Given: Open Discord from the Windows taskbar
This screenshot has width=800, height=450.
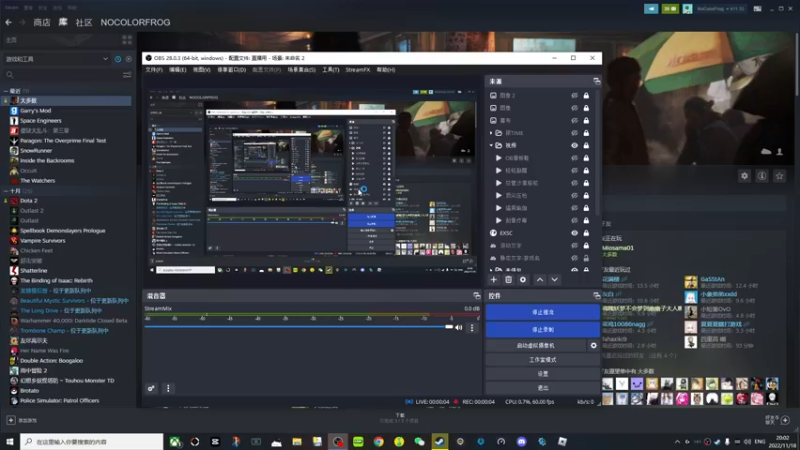Looking at the screenshot, I should tap(521, 442).
